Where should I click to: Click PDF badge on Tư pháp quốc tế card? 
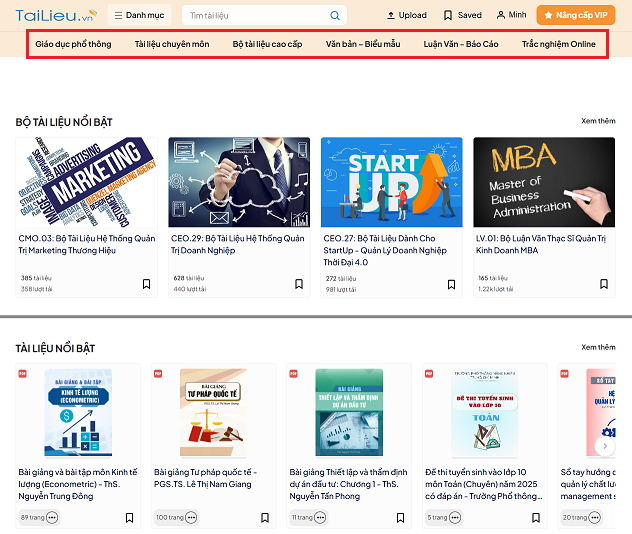(x=158, y=374)
